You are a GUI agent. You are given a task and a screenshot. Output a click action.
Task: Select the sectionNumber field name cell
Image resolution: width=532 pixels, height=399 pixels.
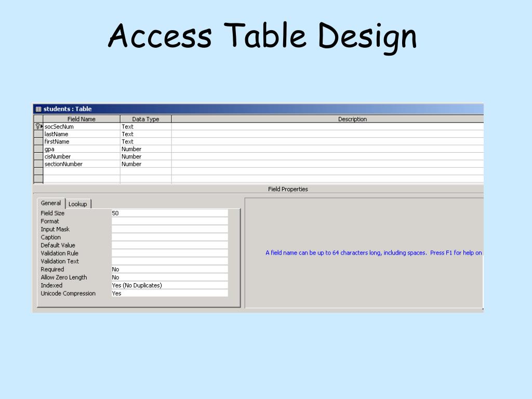coord(82,164)
